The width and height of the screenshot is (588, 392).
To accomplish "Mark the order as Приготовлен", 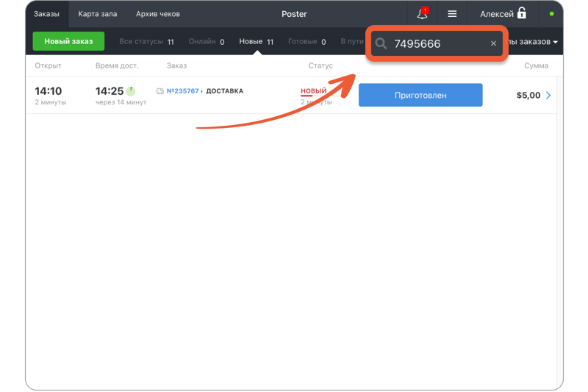I will click(420, 96).
